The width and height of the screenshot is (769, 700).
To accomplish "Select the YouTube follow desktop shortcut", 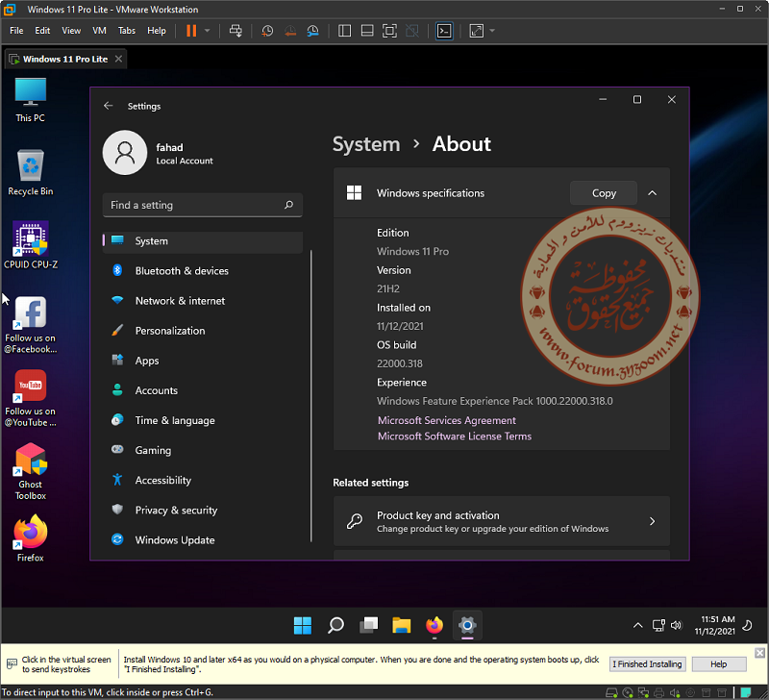I will tap(31, 398).
